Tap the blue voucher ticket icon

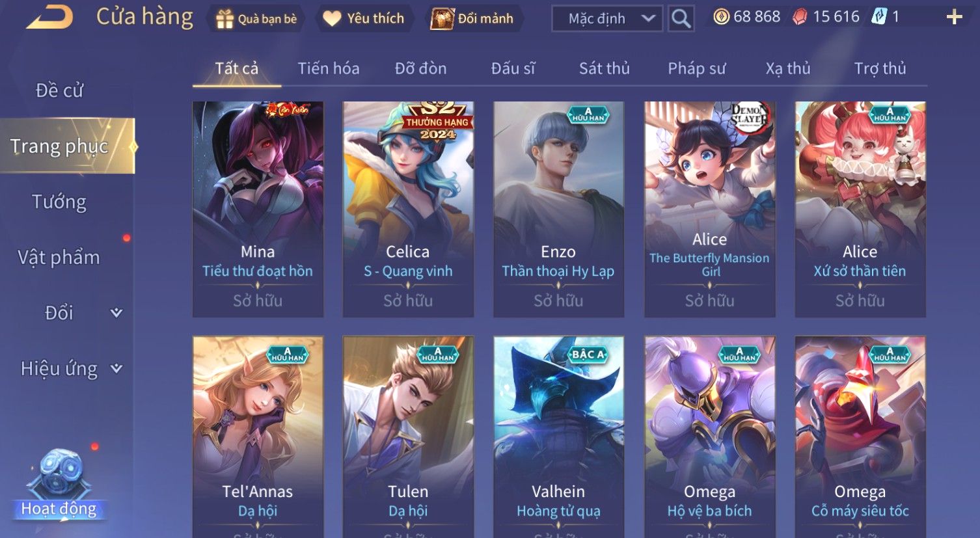[879, 17]
